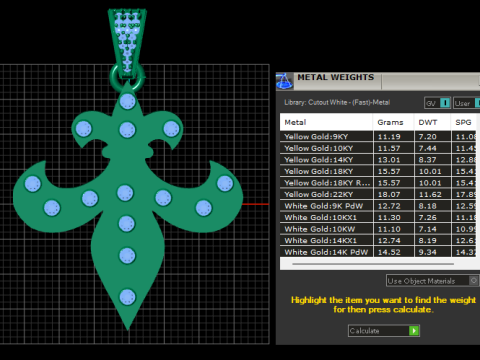
Task: Select the bottom tip gemstone on the pendant
Action: pyautogui.click(x=127, y=297)
